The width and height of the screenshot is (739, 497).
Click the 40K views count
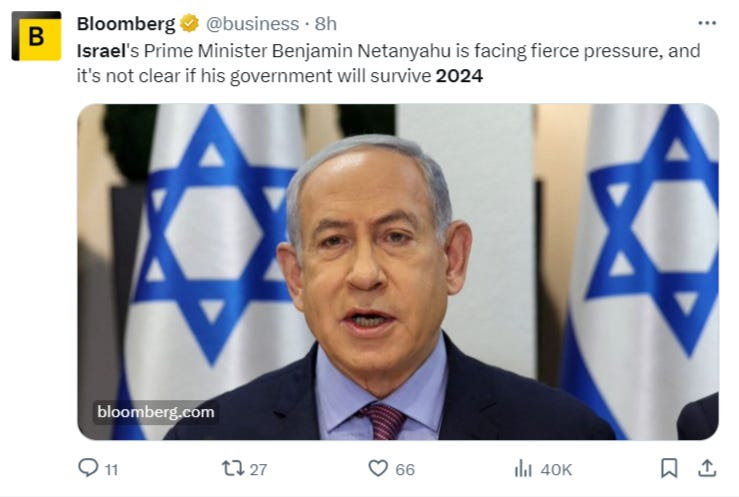click(x=556, y=470)
